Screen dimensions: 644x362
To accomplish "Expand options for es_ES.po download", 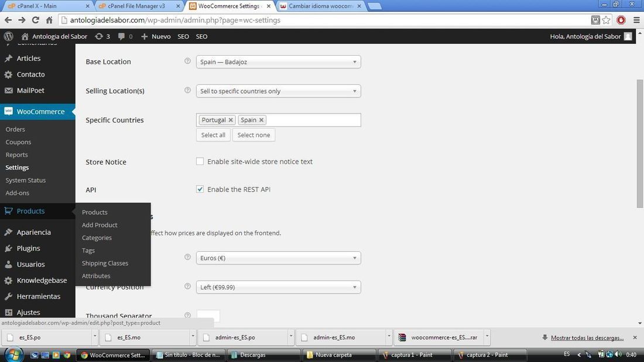I will pyautogui.click(x=94, y=337).
